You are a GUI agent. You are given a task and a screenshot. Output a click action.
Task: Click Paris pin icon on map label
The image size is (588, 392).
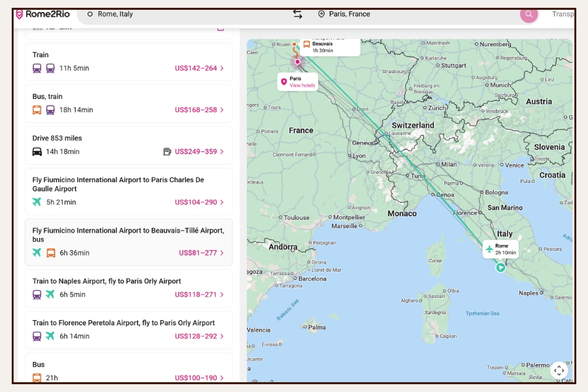[x=284, y=82]
